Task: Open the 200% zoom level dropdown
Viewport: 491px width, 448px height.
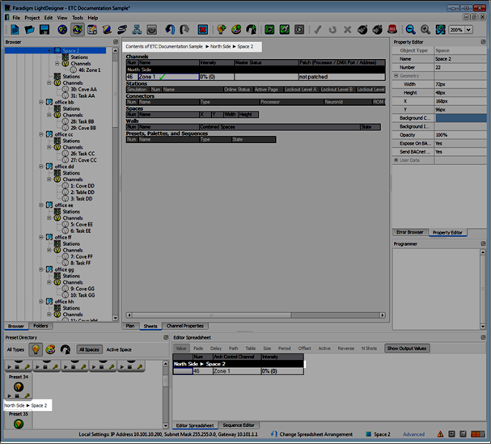Action: (x=468, y=30)
